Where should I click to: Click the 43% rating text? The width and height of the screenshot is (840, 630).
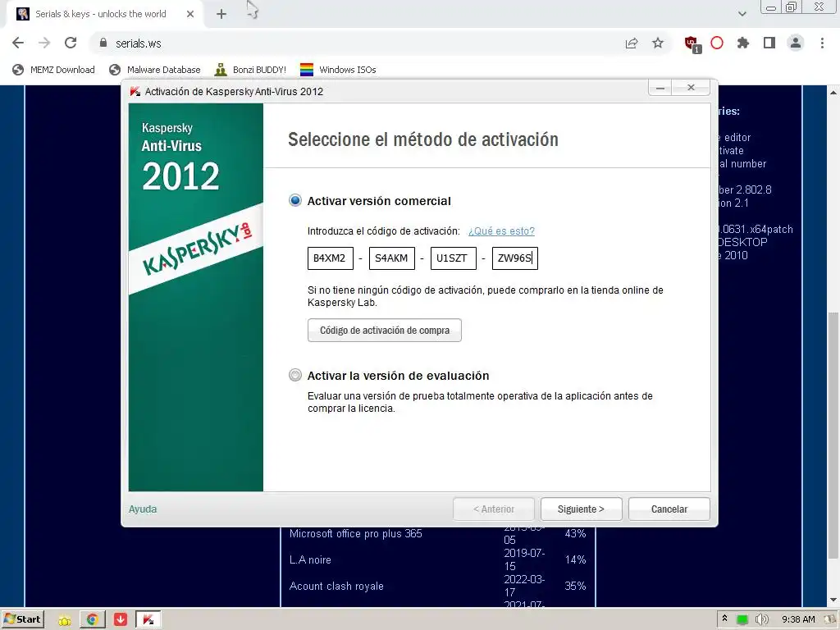(x=575, y=533)
